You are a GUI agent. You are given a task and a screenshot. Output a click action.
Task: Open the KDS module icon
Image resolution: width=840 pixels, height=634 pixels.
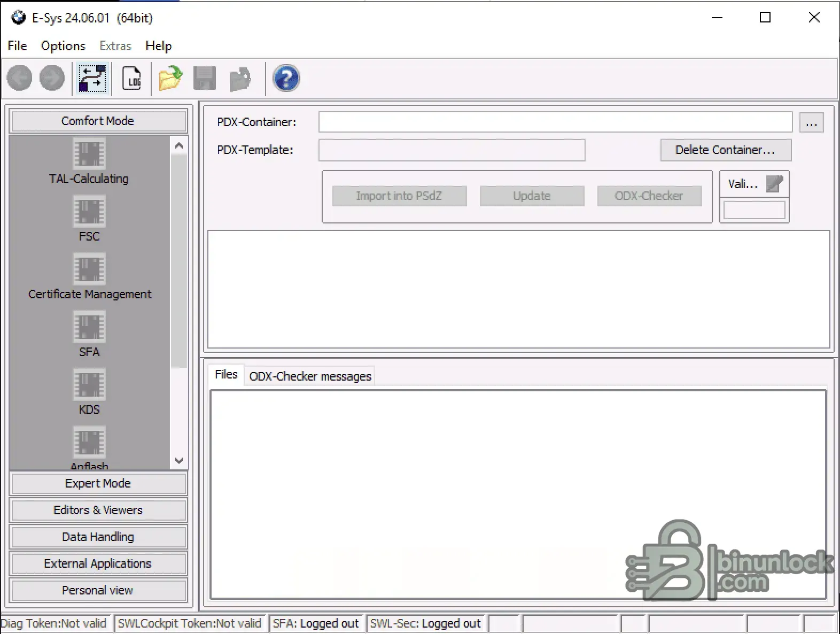click(x=89, y=384)
